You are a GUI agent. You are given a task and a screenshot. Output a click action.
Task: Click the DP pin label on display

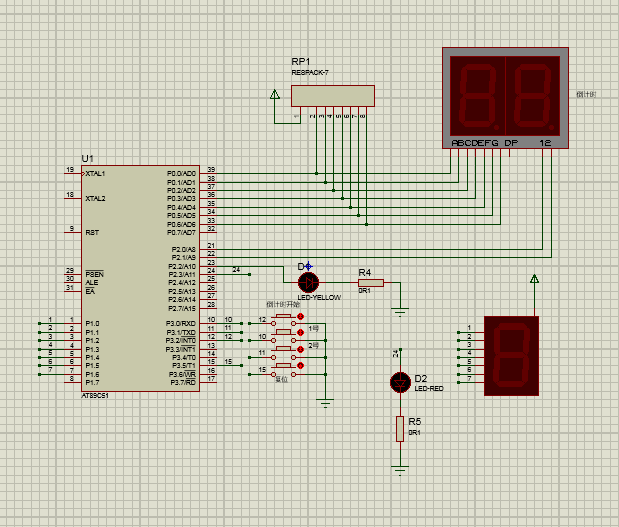511,143
